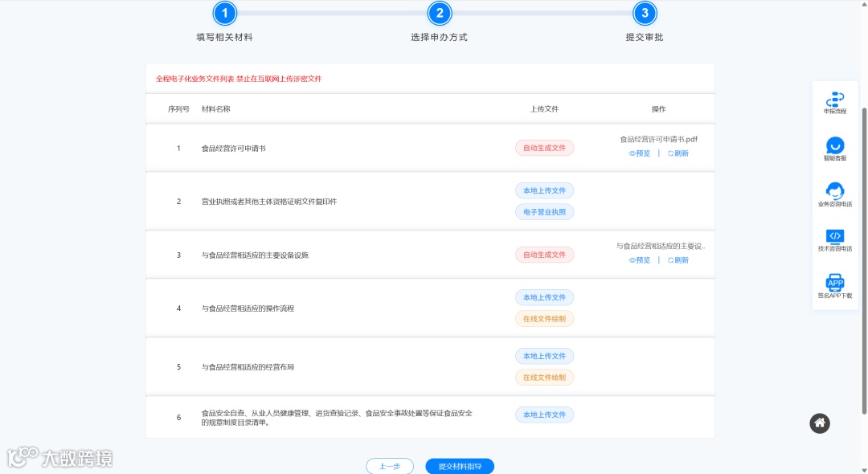Select step 填写相关材料 in the progress bar
Screen dimensions: 868x474
224,13
